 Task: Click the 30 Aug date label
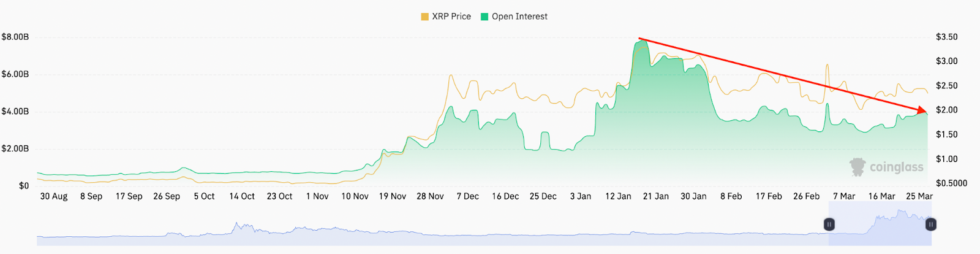pyautogui.click(x=54, y=196)
